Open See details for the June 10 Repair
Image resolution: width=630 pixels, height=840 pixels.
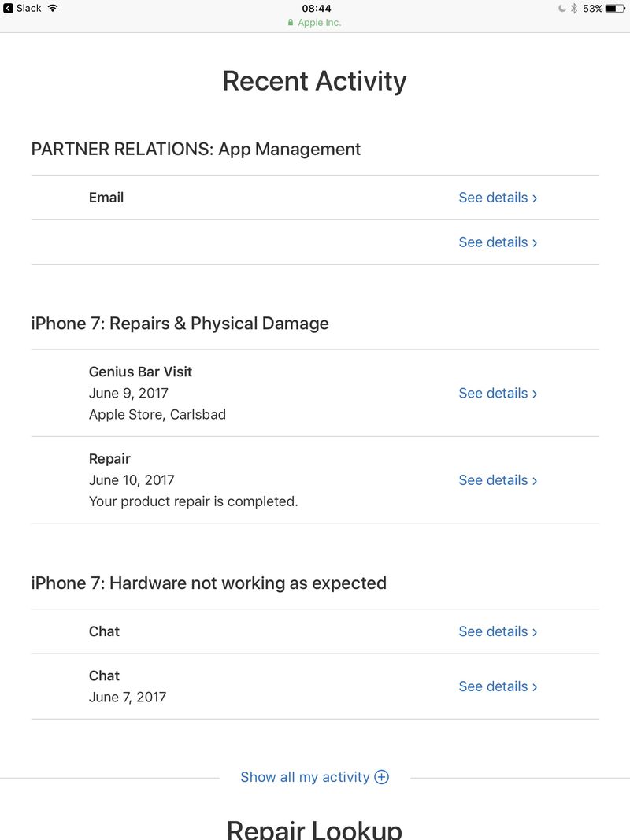(x=498, y=480)
